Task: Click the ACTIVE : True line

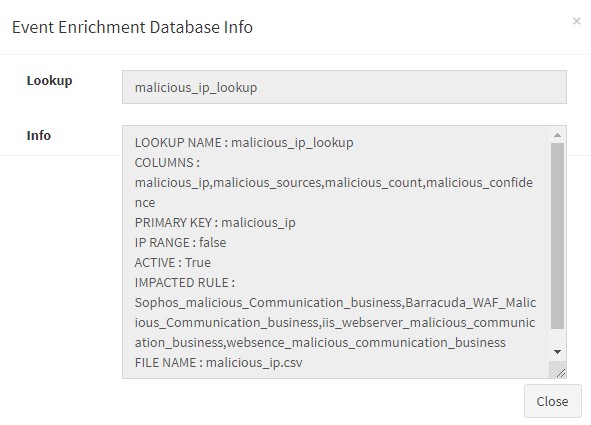Action: 172,263
